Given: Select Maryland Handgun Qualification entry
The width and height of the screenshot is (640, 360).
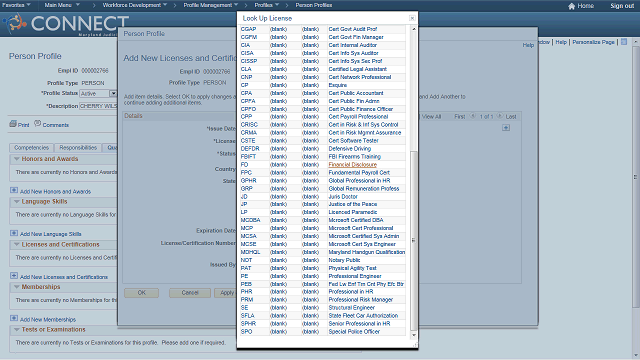Looking at the screenshot, I should [x=367, y=252].
